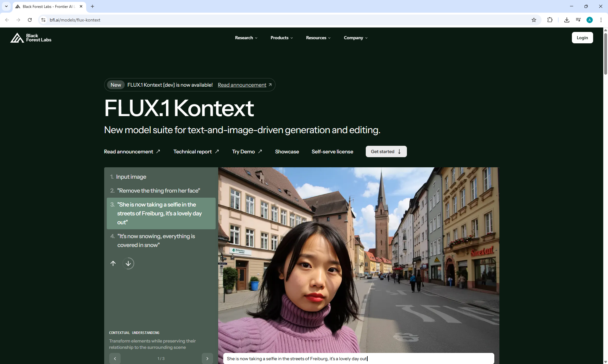This screenshot has height=364, width=608.
Task: Open the Resources navigation menu
Action: (318, 38)
